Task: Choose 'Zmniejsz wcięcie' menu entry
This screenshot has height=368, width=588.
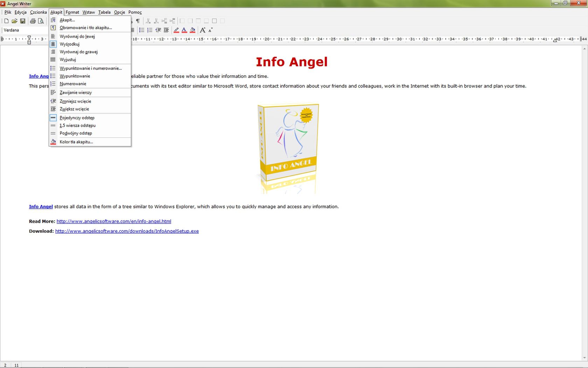Action: (90, 101)
